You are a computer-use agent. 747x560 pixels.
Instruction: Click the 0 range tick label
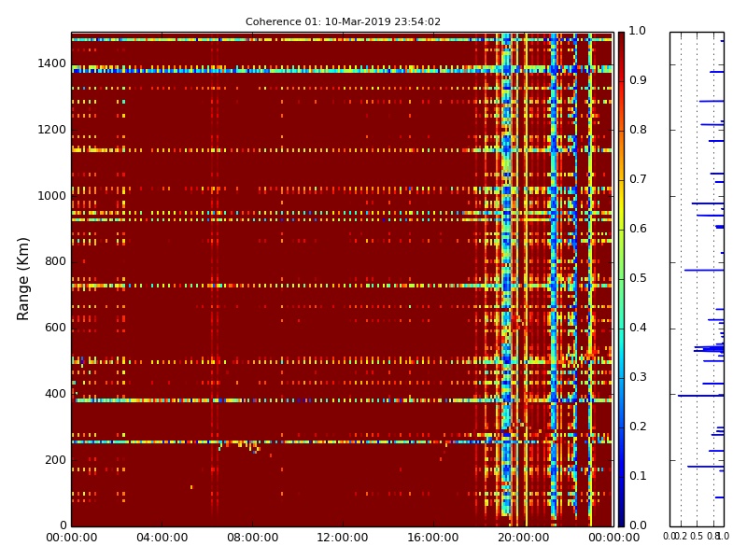click(63, 525)
